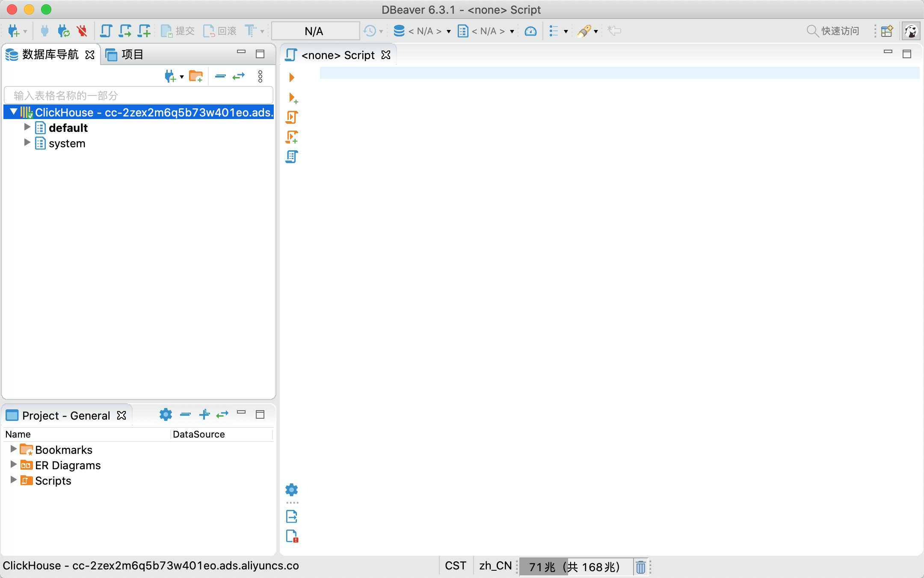Click the 快速访问 quick access search box

[833, 31]
